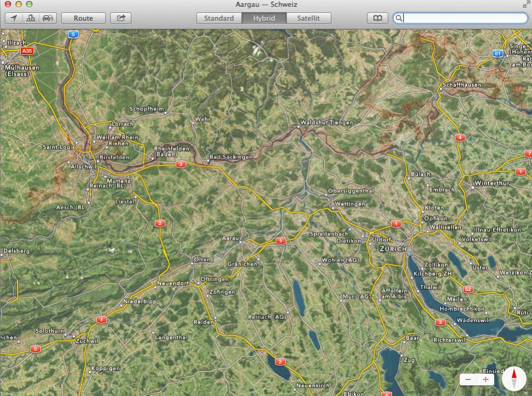Click the Delsberg label

click(x=17, y=250)
